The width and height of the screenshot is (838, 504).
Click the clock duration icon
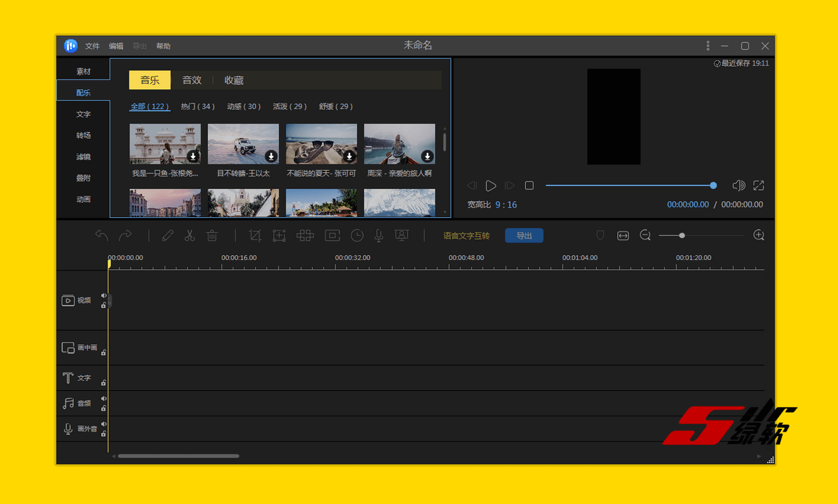[x=357, y=235]
